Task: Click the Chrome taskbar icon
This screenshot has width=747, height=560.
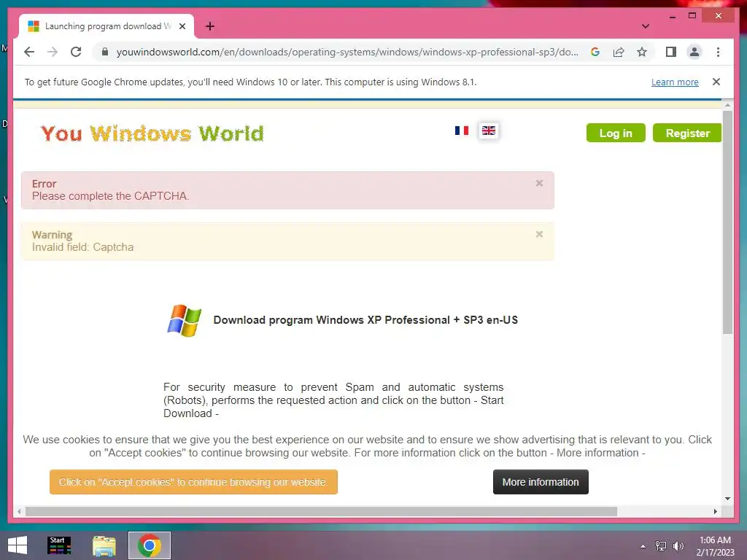Action: 149,545
